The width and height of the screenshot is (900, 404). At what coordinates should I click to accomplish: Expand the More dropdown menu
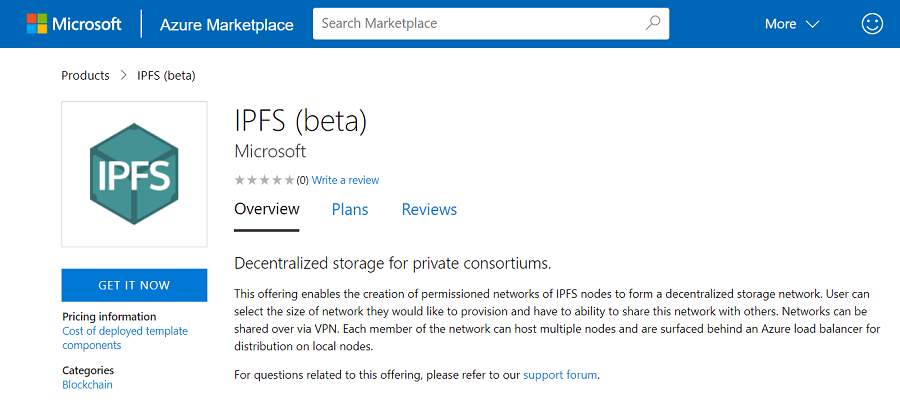click(x=792, y=24)
